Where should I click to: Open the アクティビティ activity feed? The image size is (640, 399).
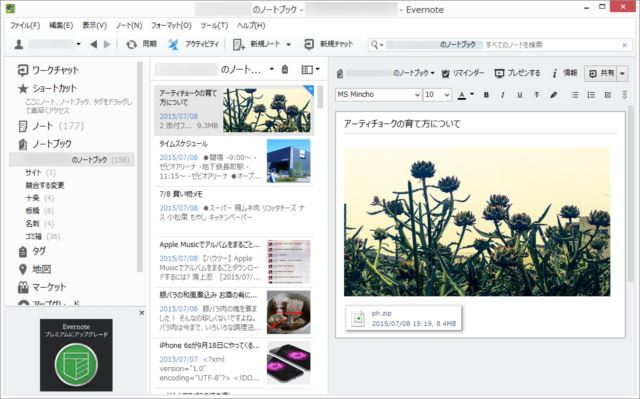point(193,44)
